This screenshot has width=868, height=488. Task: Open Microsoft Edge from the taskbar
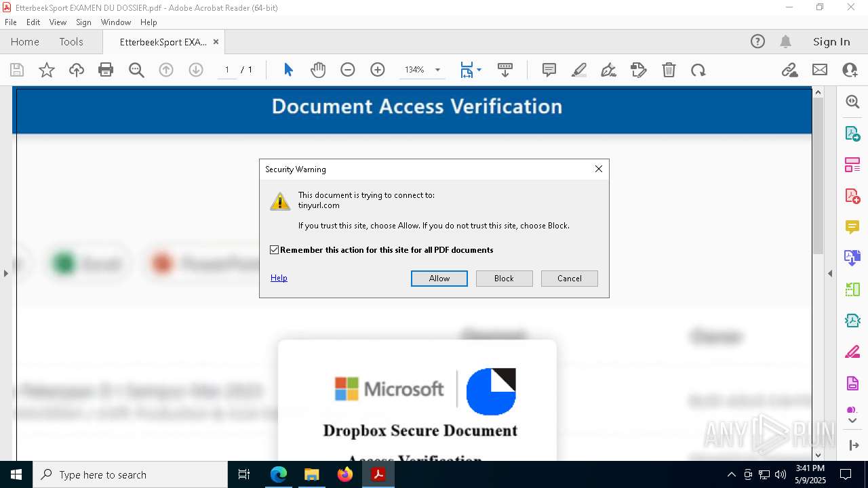point(279,474)
